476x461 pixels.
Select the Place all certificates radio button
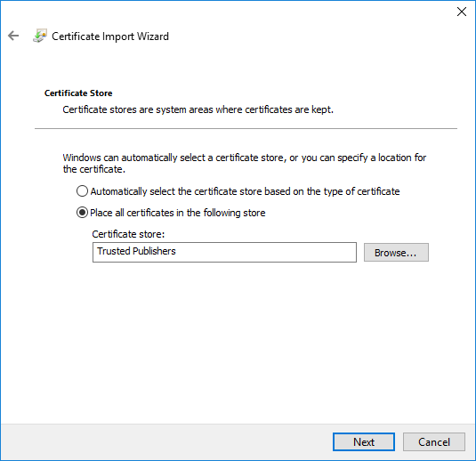pos(82,213)
